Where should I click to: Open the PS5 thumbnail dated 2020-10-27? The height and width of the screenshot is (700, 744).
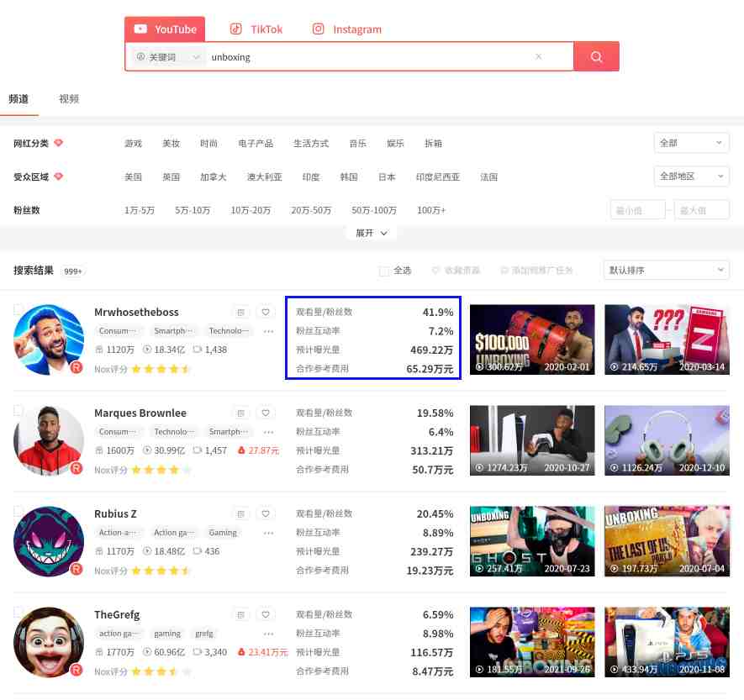click(x=532, y=440)
